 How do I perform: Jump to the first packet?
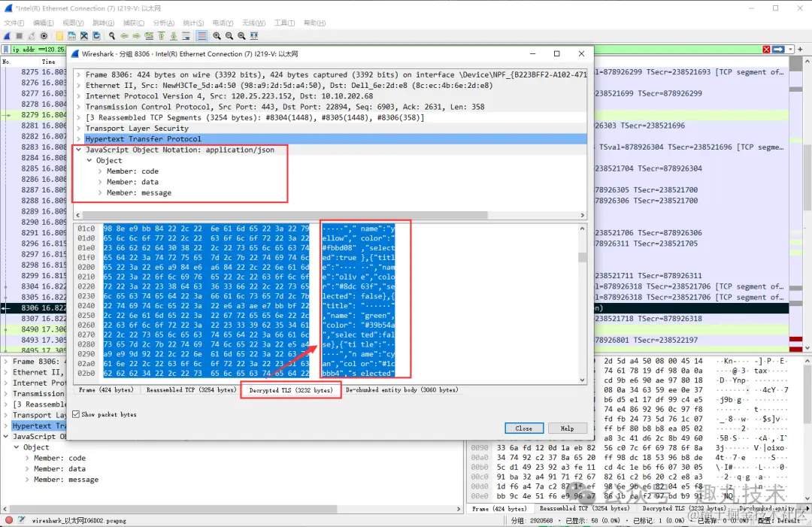click(161, 36)
